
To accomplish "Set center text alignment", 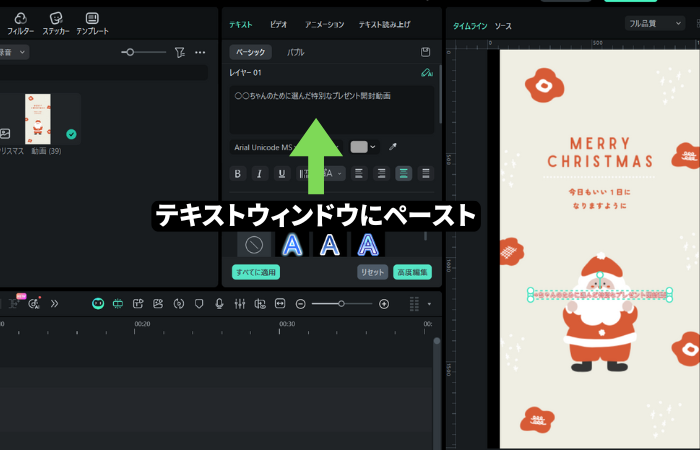I will coord(404,174).
